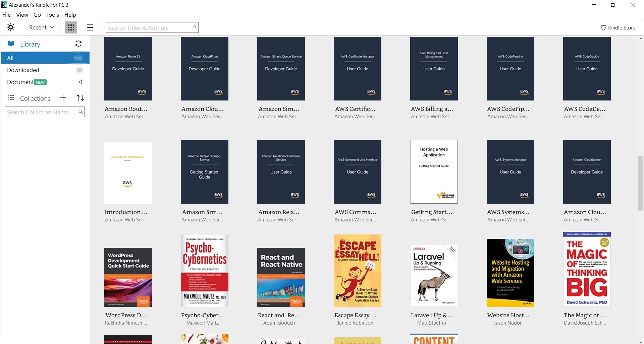This screenshot has width=644, height=344.
Task: Open the Recent sort dropdown
Action: 41,27
